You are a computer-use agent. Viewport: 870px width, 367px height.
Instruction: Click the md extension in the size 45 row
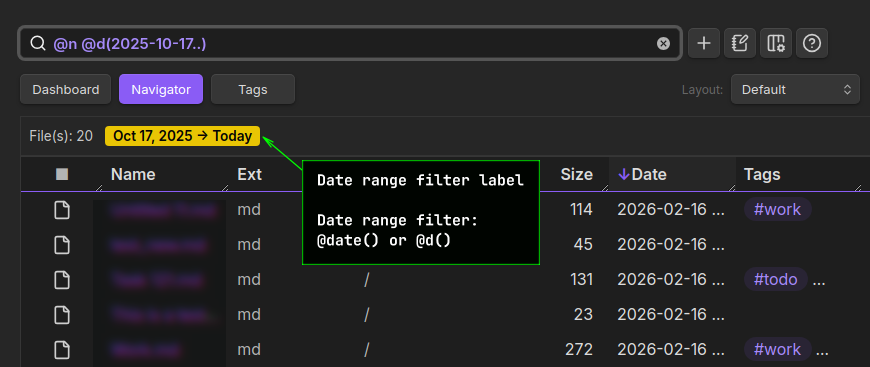coord(249,245)
